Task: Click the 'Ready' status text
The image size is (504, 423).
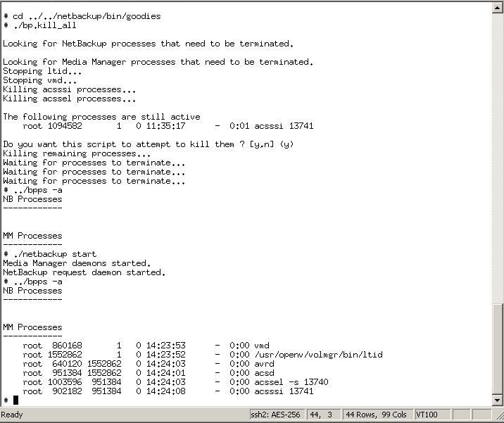Action: point(12,415)
